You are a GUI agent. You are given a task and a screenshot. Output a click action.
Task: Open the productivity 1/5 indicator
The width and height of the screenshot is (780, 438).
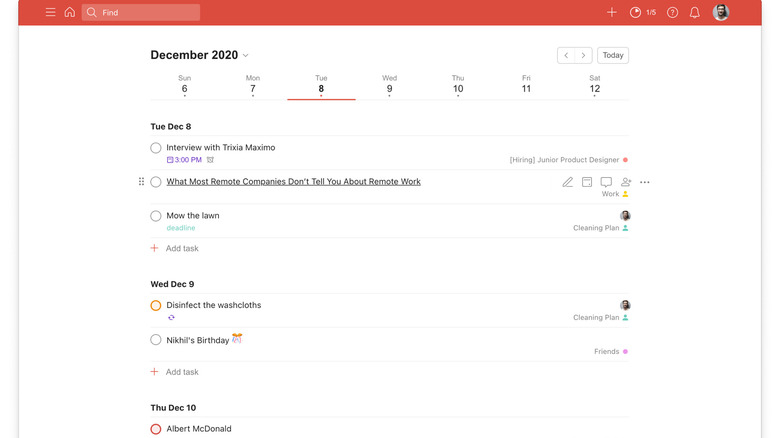click(643, 12)
